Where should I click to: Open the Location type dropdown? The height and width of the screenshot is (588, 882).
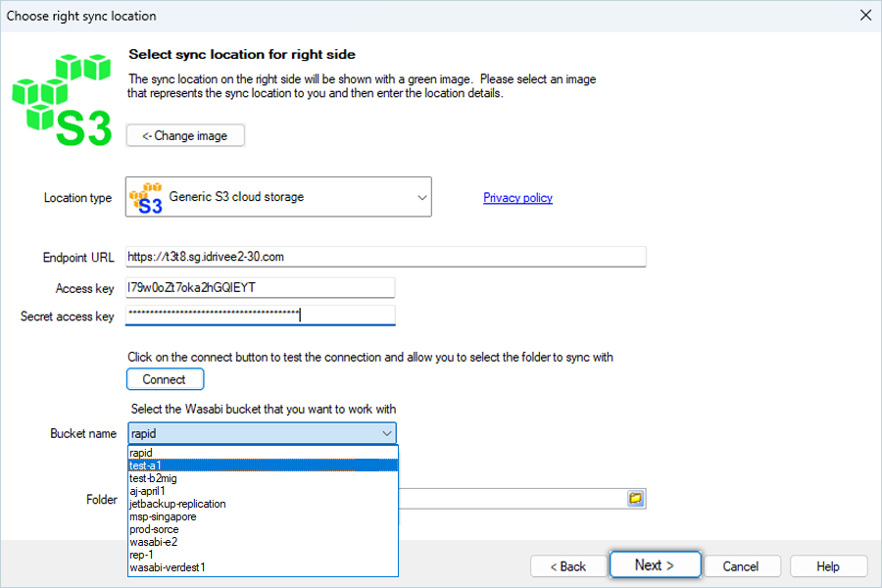(x=278, y=197)
